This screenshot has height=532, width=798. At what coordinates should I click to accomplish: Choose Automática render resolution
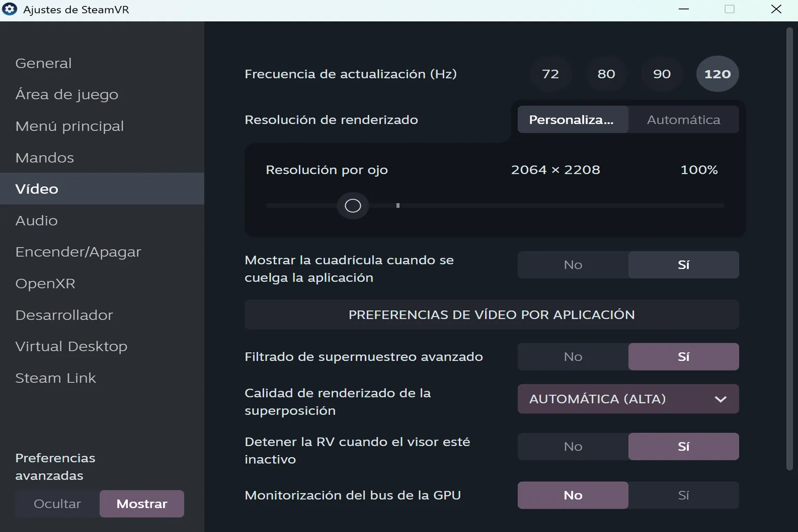click(x=684, y=119)
